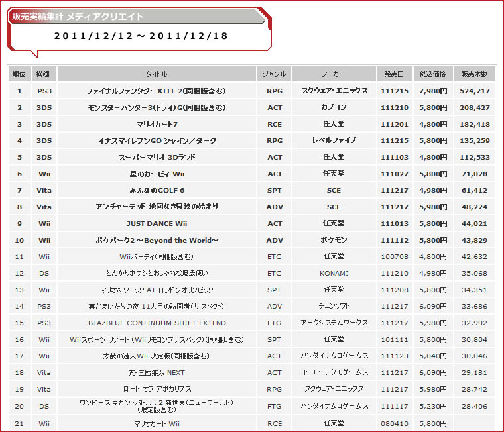Select the マリオカート7 title cell
The image size is (504, 432).
[x=157, y=125]
